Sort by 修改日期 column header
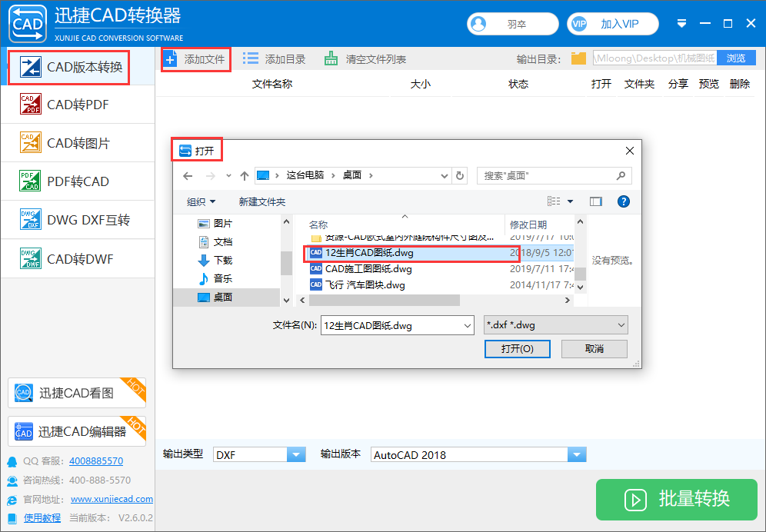 (x=528, y=224)
